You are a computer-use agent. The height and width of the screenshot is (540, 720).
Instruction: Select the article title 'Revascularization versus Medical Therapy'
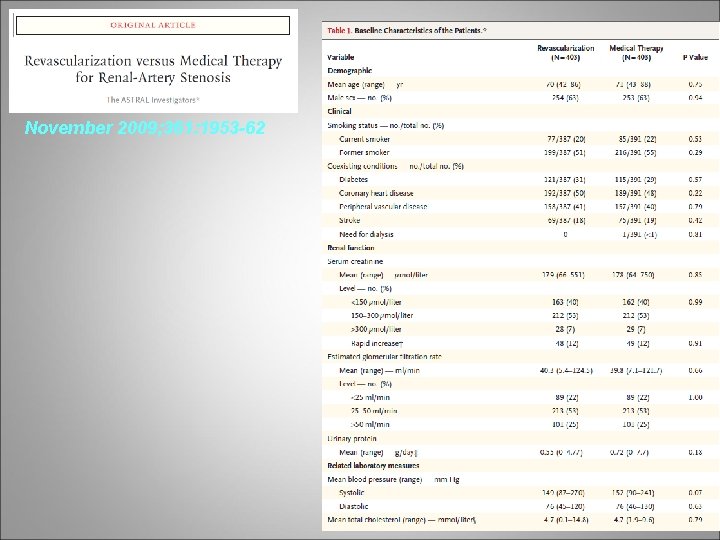coord(153,61)
